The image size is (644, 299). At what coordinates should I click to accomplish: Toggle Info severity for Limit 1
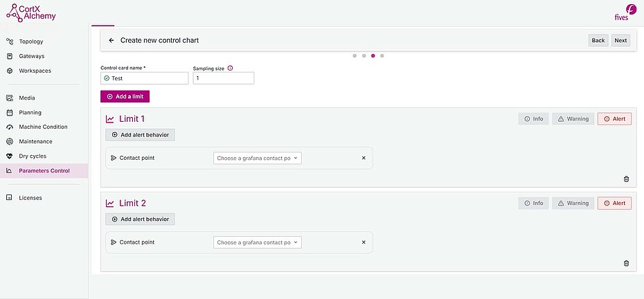point(533,119)
